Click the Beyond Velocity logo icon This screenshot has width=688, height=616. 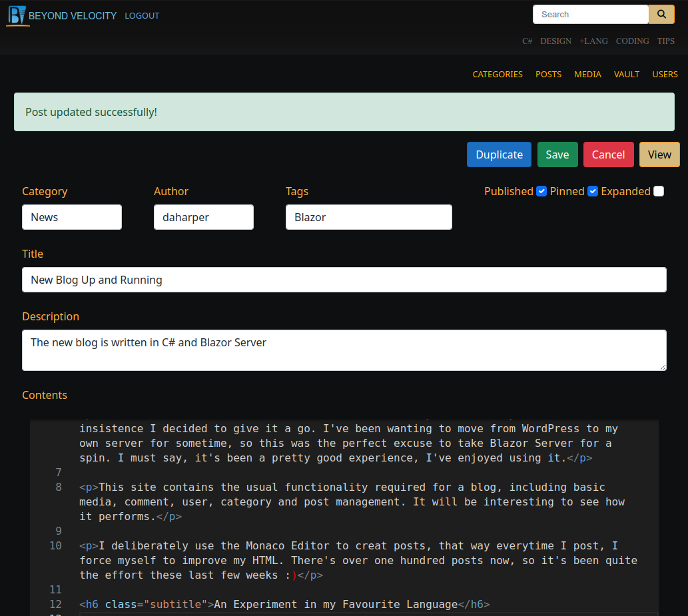[x=17, y=15]
